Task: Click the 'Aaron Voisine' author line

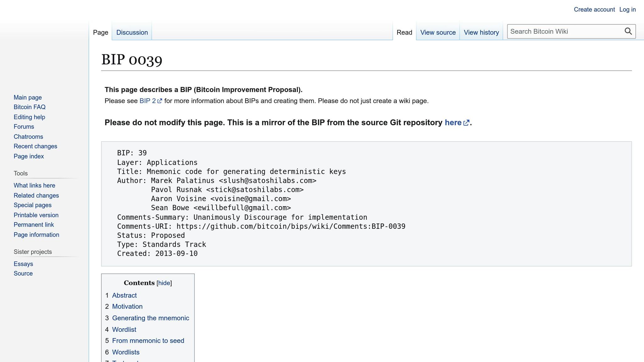Action: point(221,199)
